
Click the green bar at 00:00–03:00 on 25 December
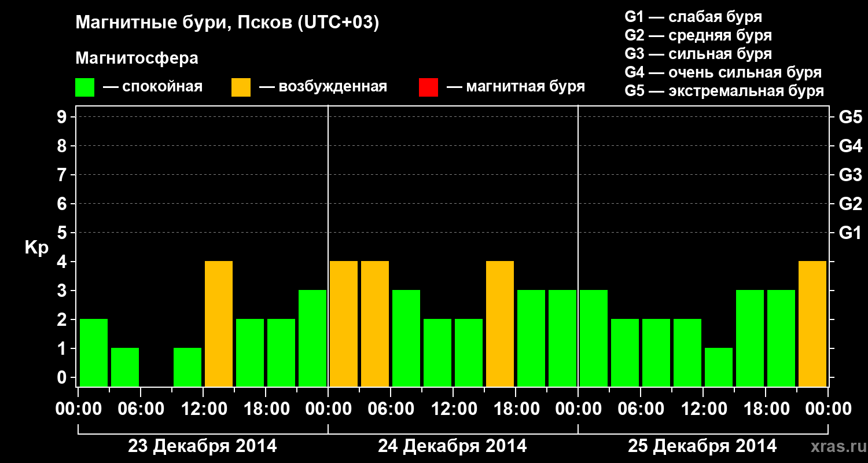coord(594,338)
